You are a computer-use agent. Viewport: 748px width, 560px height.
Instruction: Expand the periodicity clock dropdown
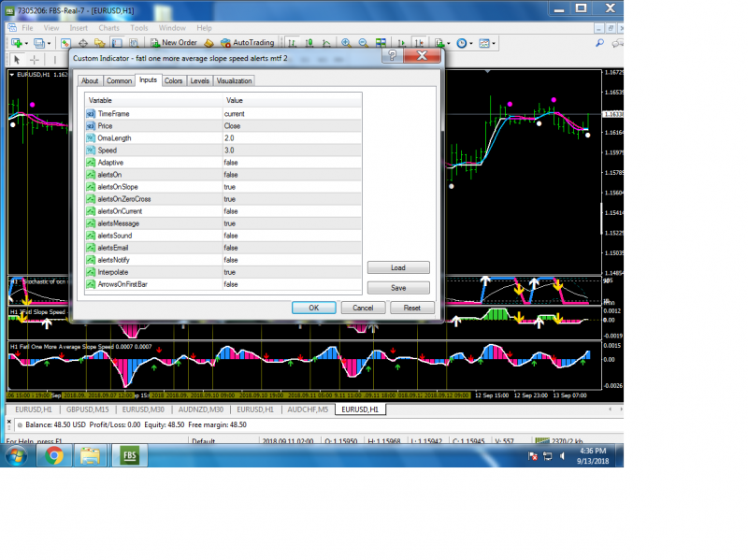[469, 43]
